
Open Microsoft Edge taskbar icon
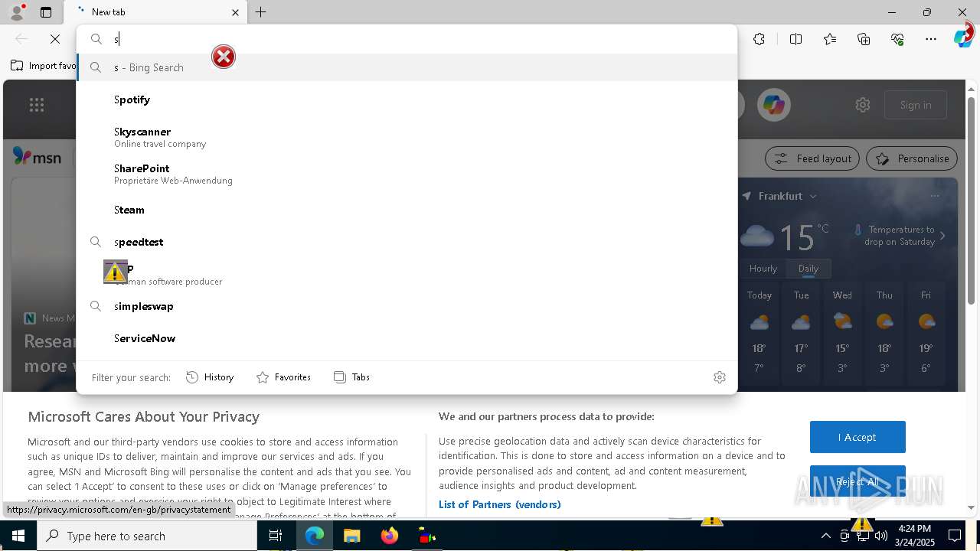point(315,536)
